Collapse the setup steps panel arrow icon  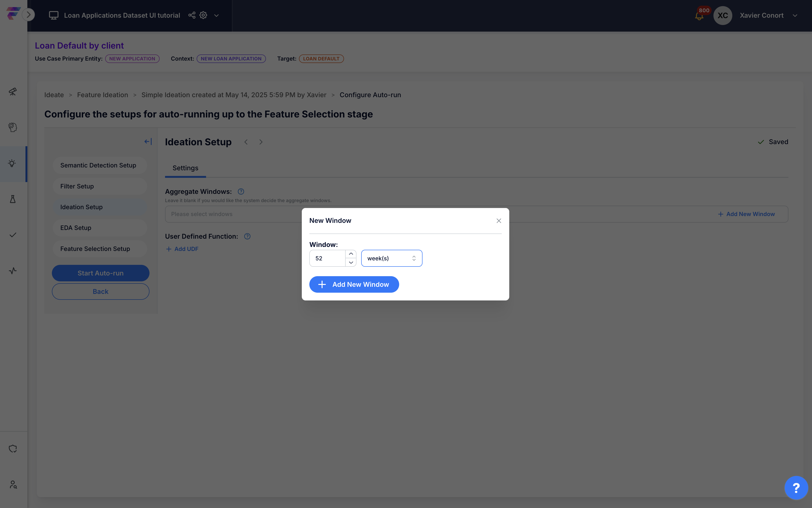[x=148, y=142]
